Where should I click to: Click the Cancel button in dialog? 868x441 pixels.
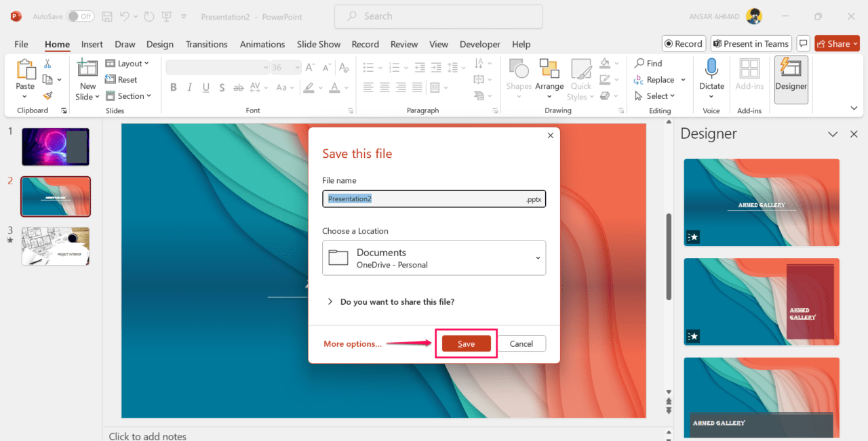click(521, 344)
